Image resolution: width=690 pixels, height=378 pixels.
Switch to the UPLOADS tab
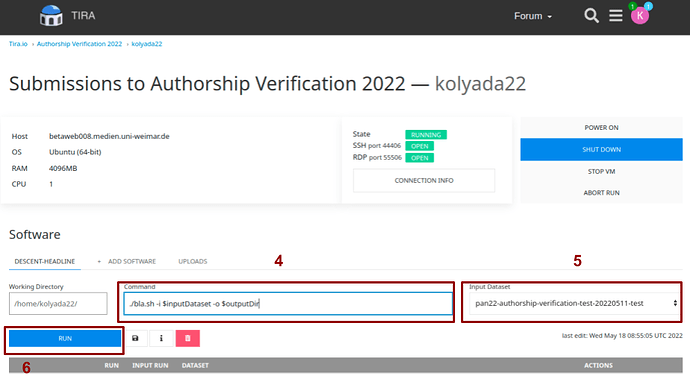(x=193, y=261)
